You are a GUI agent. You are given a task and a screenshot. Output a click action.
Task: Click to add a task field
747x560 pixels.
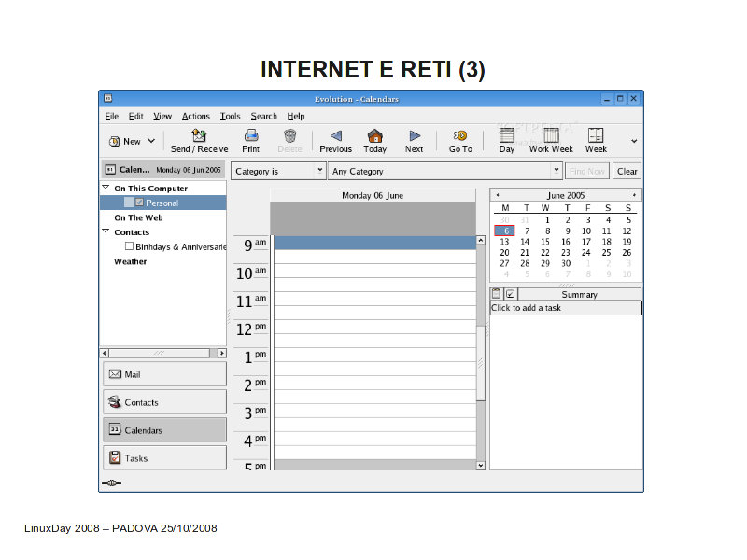(566, 308)
